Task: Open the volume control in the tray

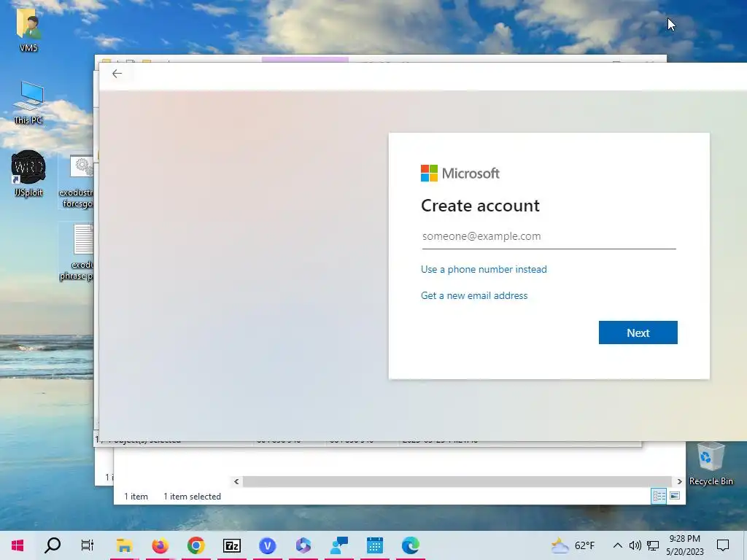Action: tap(635, 545)
